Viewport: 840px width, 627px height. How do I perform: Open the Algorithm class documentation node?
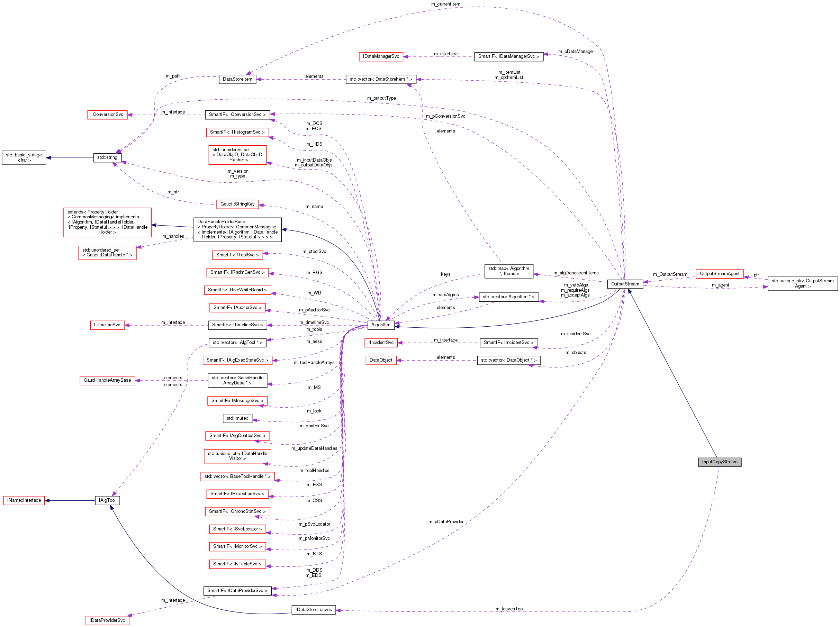pyautogui.click(x=381, y=325)
